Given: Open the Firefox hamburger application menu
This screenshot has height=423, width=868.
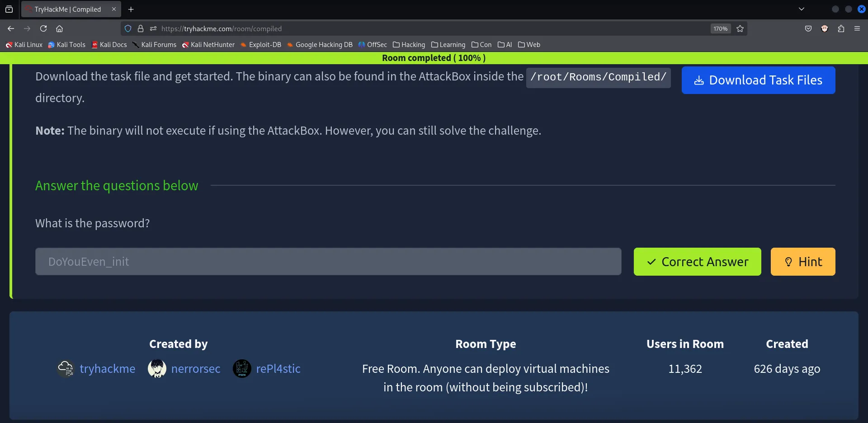Looking at the screenshot, I should 857,28.
